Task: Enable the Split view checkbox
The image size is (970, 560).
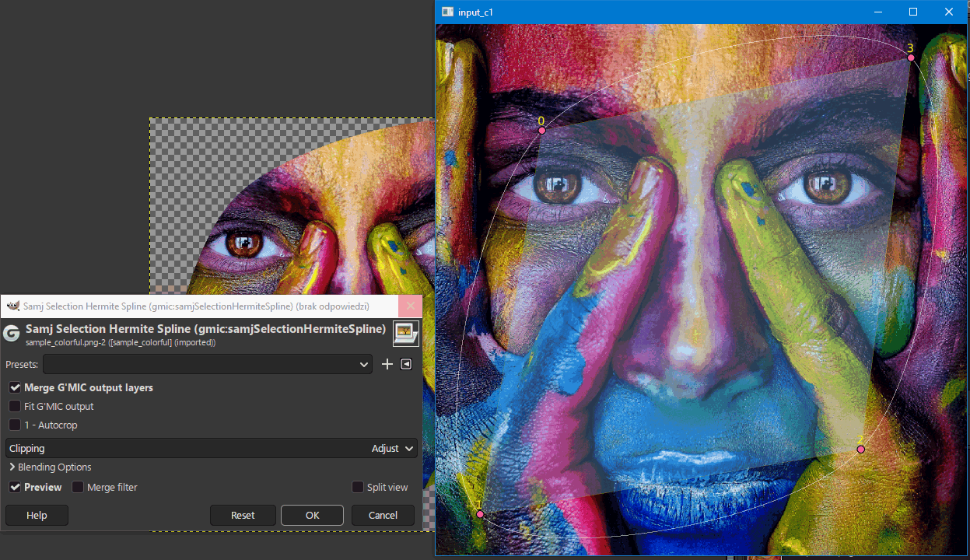Action: 358,487
